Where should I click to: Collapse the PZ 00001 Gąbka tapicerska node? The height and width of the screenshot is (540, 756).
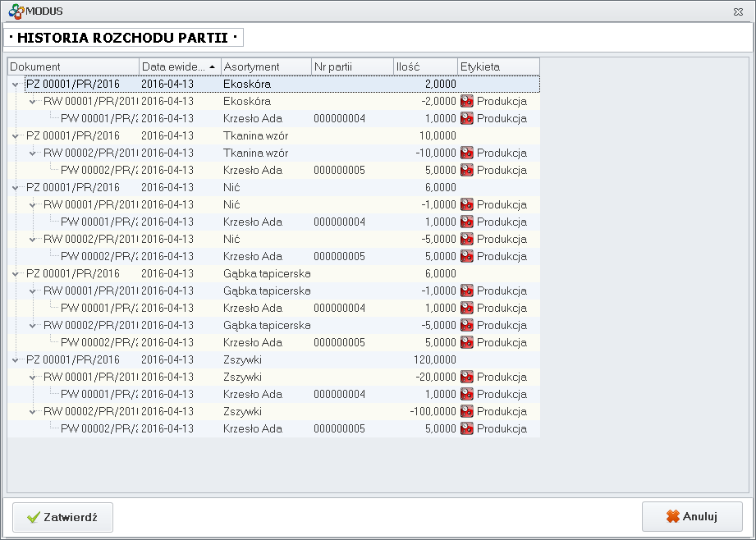tap(16, 274)
